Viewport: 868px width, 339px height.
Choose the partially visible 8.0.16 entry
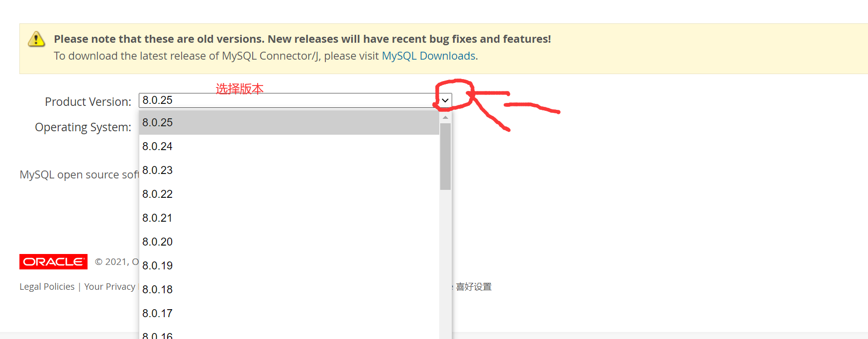coord(289,333)
